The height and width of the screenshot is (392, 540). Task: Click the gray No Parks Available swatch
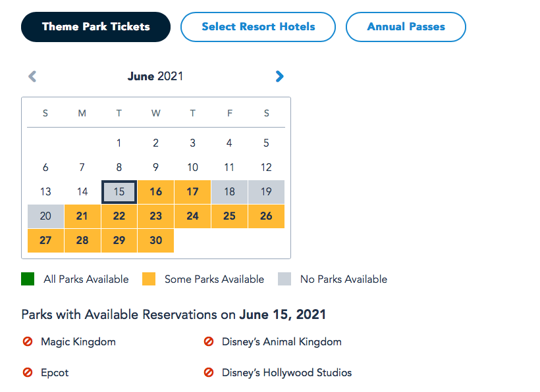point(284,280)
